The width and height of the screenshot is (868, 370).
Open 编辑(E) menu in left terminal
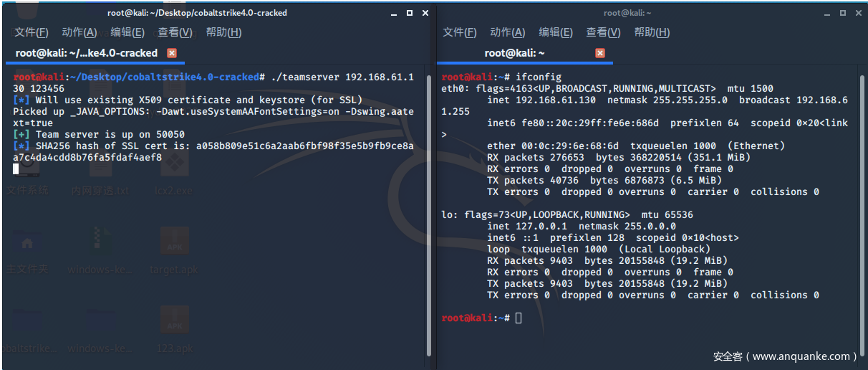tap(127, 32)
